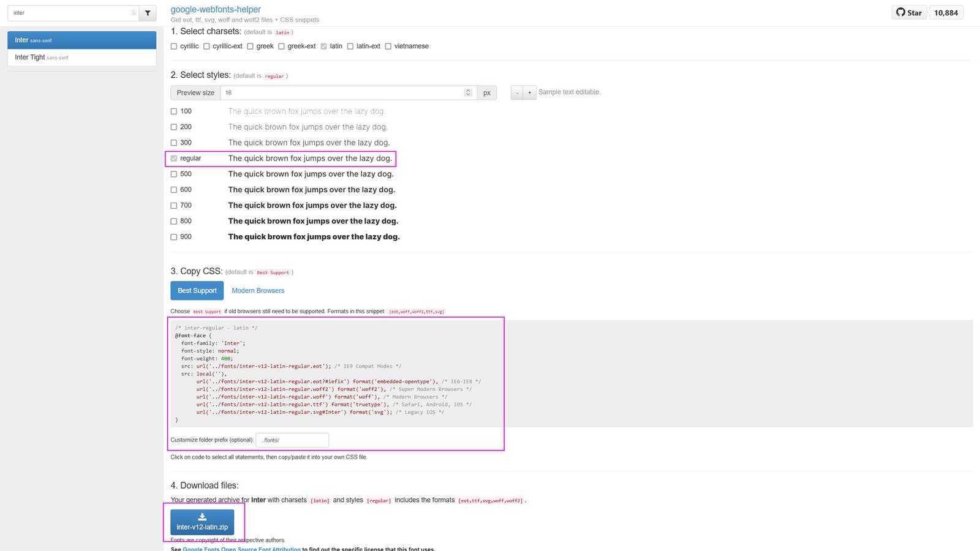Check the vietnamese charset option
This screenshot has width=980, height=551.
point(388,46)
